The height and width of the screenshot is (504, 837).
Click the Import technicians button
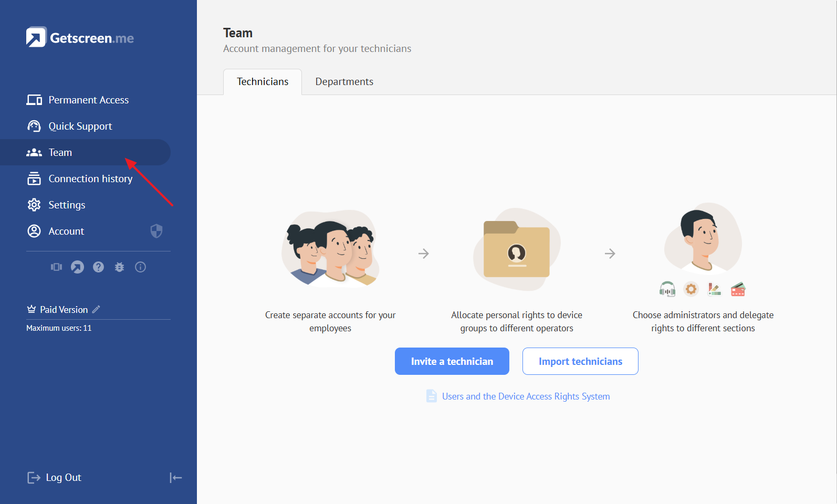(x=580, y=361)
